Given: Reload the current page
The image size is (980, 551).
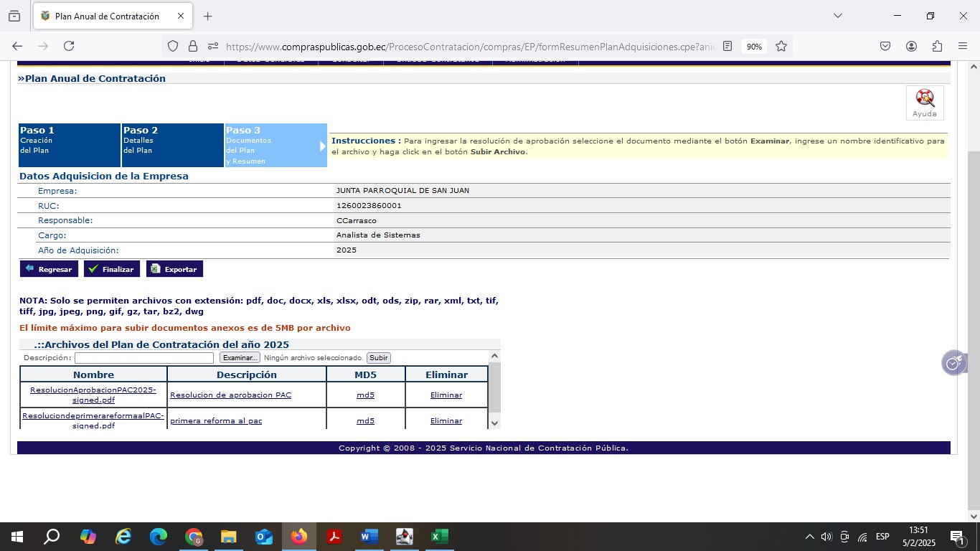Looking at the screenshot, I should click(69, 46).
